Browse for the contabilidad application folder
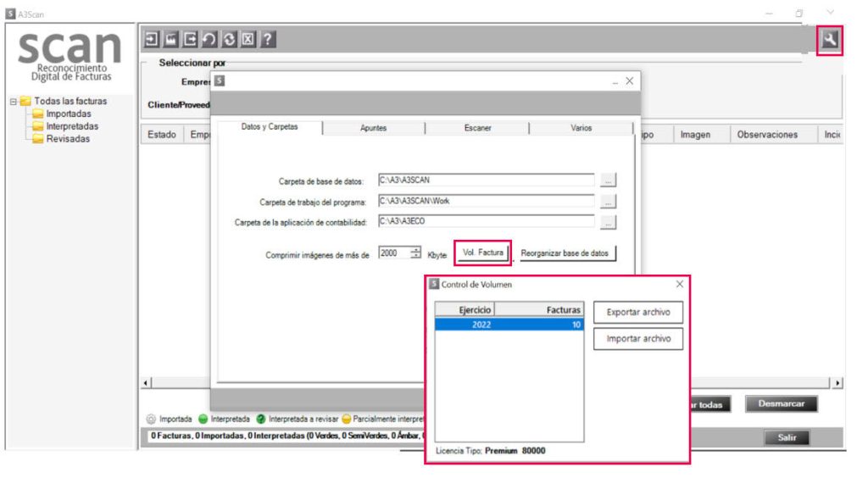This screenshot has height=478, width=868. pyautogui.click(x=608, y=222)
